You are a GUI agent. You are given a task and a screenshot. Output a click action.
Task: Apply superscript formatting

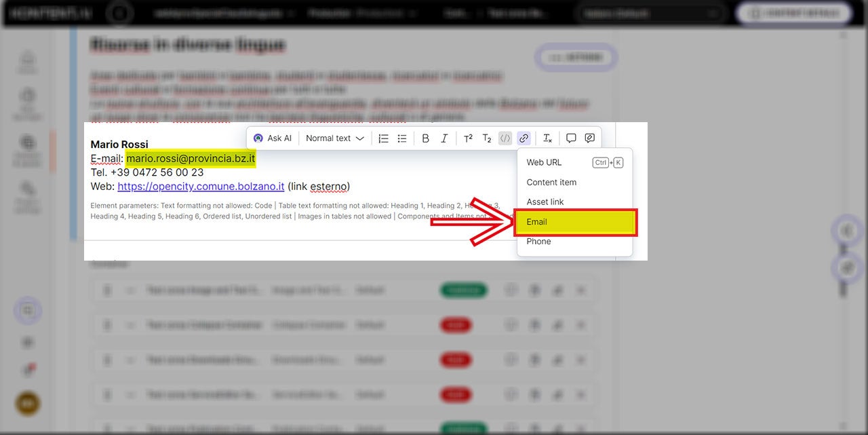point(468,138)
